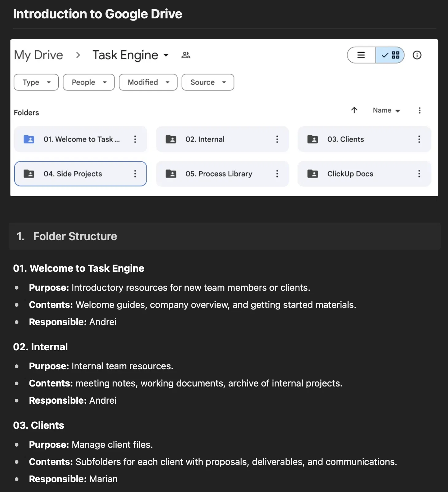Open more actions for 04. Side Projects folder

pyautogui.click(x=135, y=174)
